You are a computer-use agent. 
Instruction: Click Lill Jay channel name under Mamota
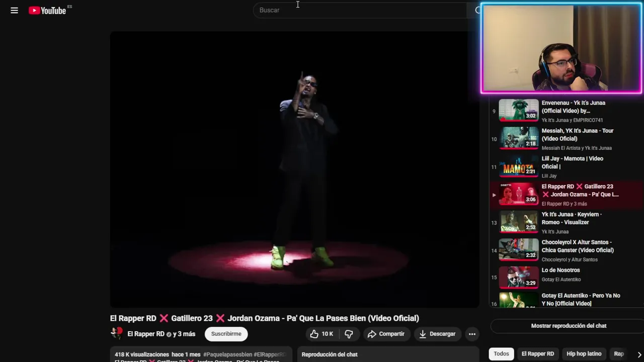click(x=549, y=176)
